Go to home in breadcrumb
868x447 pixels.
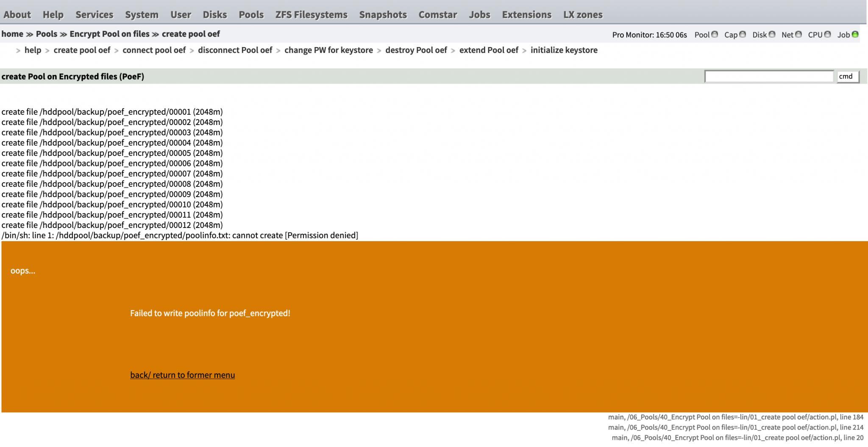(12, 34)
